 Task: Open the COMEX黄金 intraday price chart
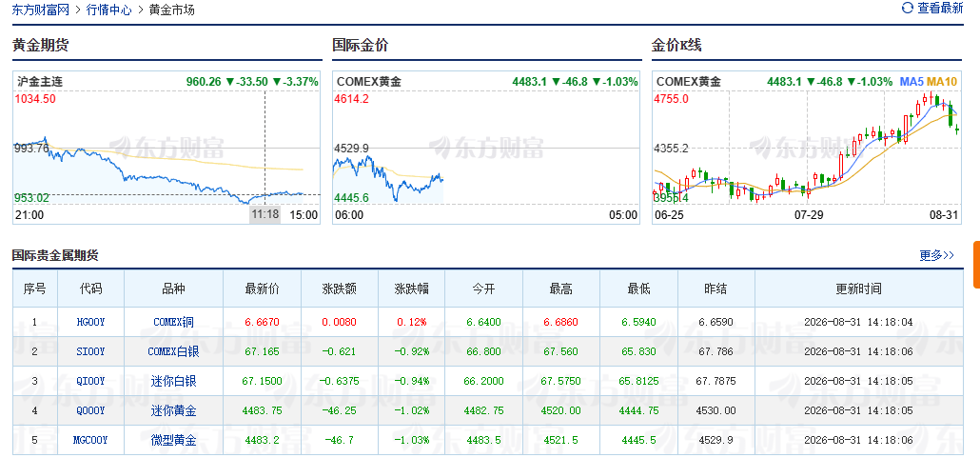point(486,149)
